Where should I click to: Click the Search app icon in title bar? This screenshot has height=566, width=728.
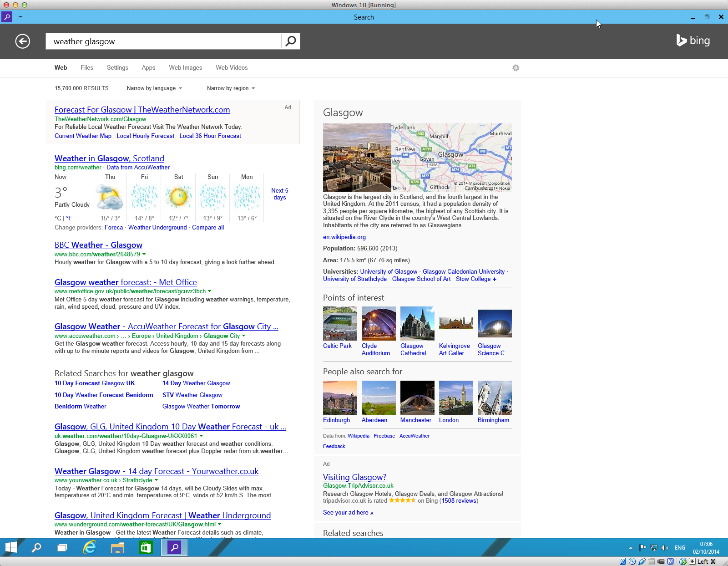pyautogui.click(x=7, y=17)
